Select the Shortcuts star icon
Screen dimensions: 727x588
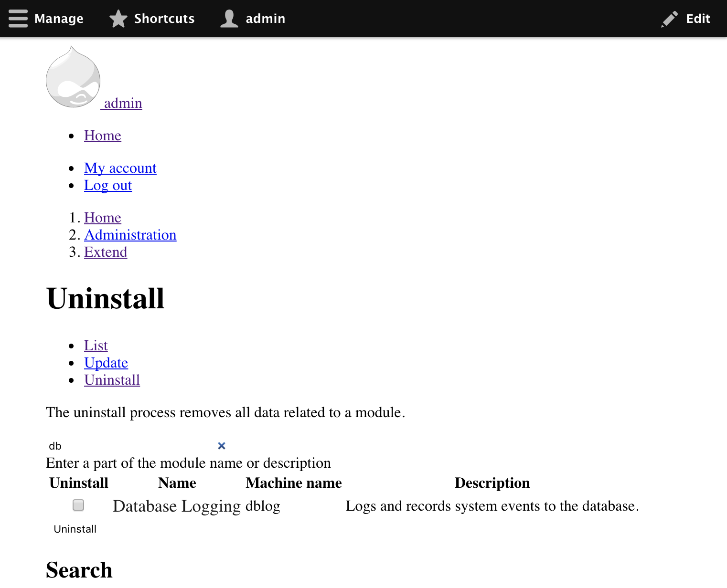coord(118,19)
